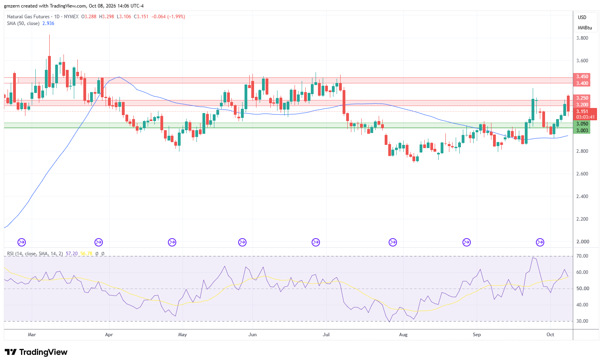Select the RSI (14, close, SMA, 14, 2) legend
The image size is (603, 364).
[x=35, y=254]
